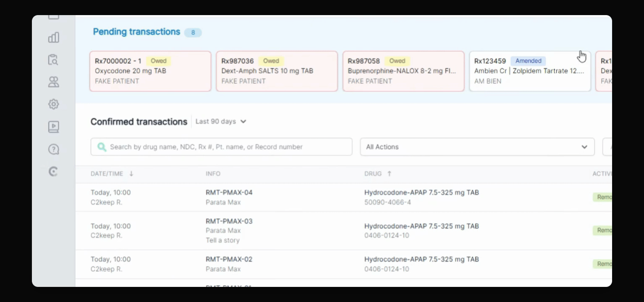Click the DATE/TIME column header
This screenshot has height=302, width=644.
tap(107, 174)
